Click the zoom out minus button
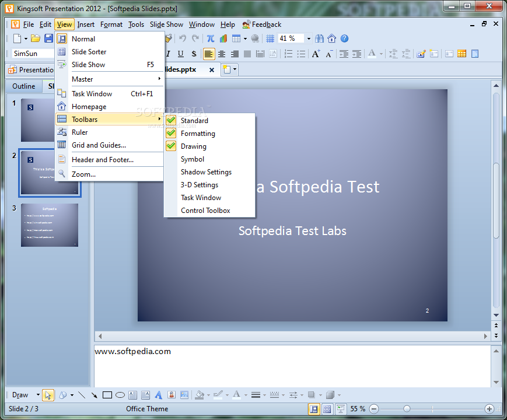The width and height of the screenshot is (507, 420). (374, 409)
